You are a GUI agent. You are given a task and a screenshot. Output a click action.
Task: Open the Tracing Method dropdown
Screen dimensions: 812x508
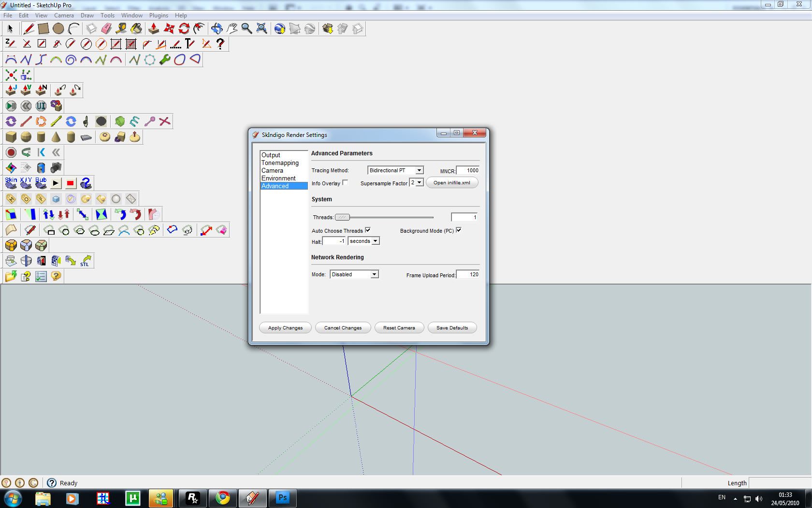[x=419, y=170]
